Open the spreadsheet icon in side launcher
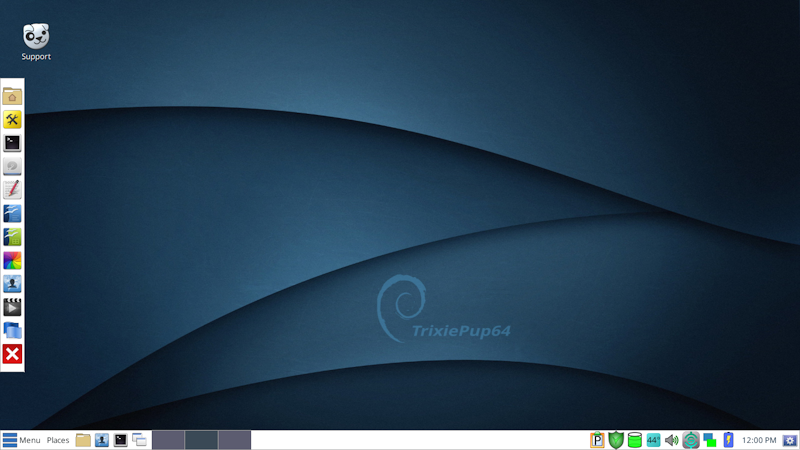This screenshot has width=800, height=450. pyautogui.click(x=13, y=237)
